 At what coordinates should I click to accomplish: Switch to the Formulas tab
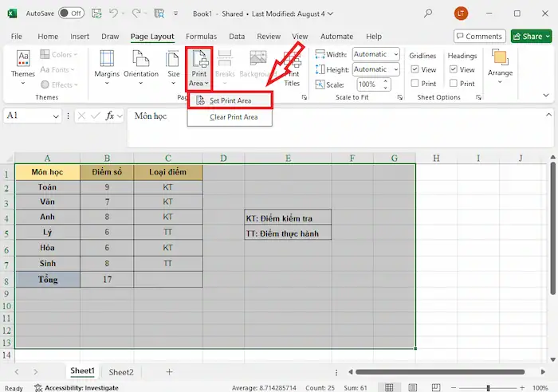(201, 37)
